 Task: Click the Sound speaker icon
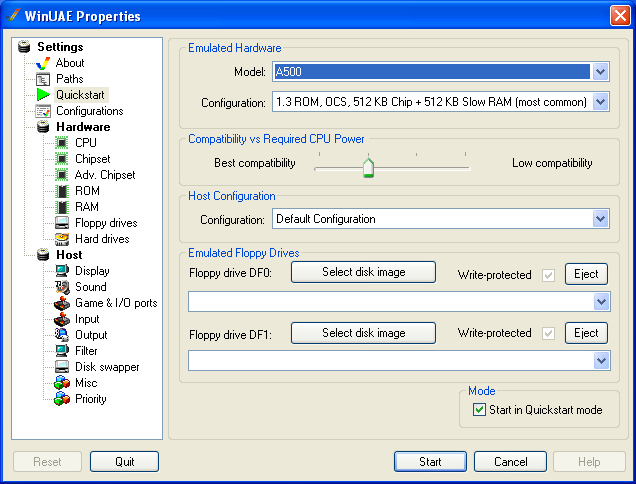tap(62, 287)
